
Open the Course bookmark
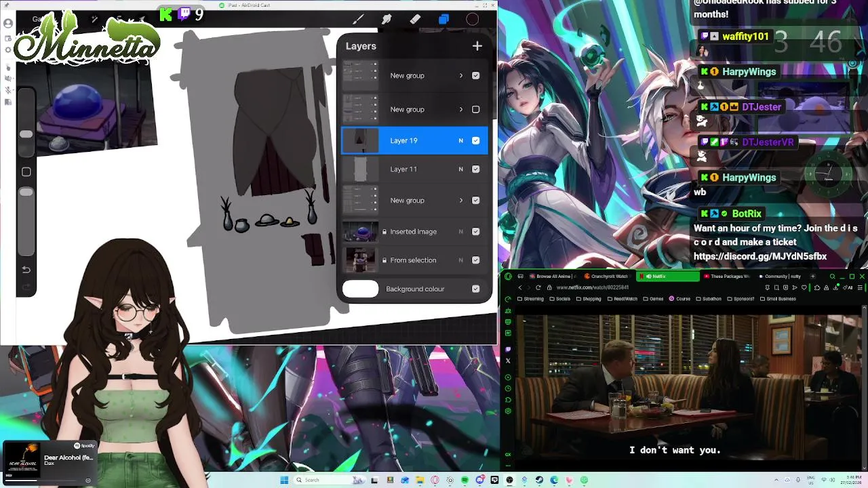[679, 299]
